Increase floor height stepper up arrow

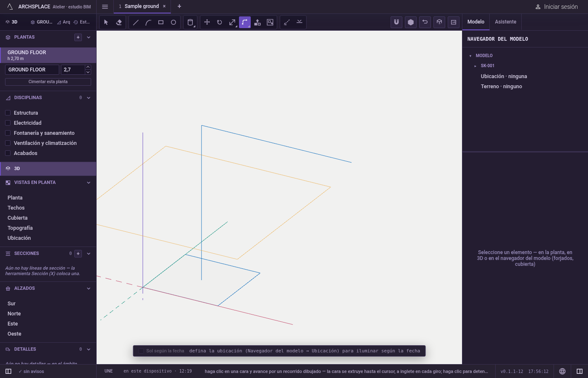point(88,67)
